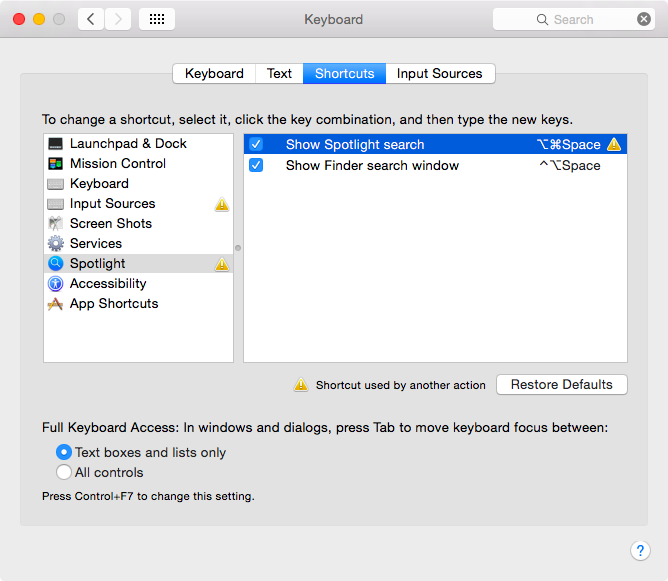Open help with the question mark button

(x=640, y=550)
